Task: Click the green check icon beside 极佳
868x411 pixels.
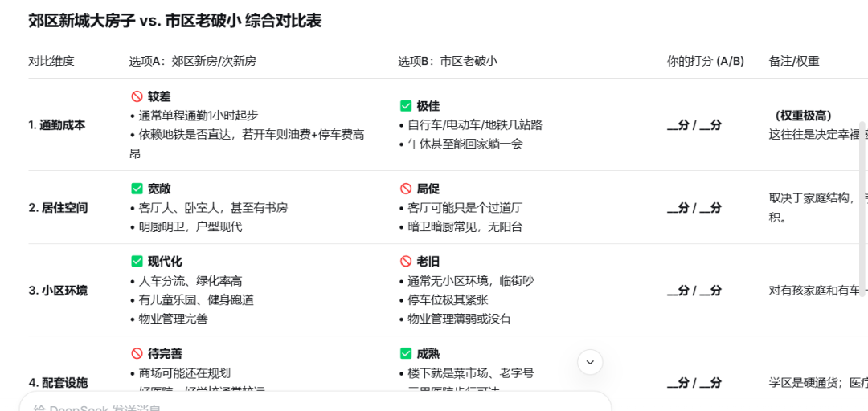Action: click(x=406, y=106)
